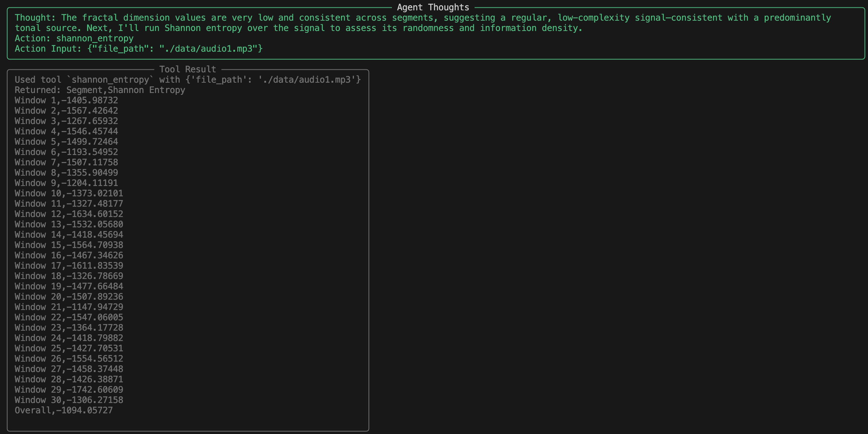
Task: Click the Thought text's first line
Action: pyautogui.click(x=423, y=18)
